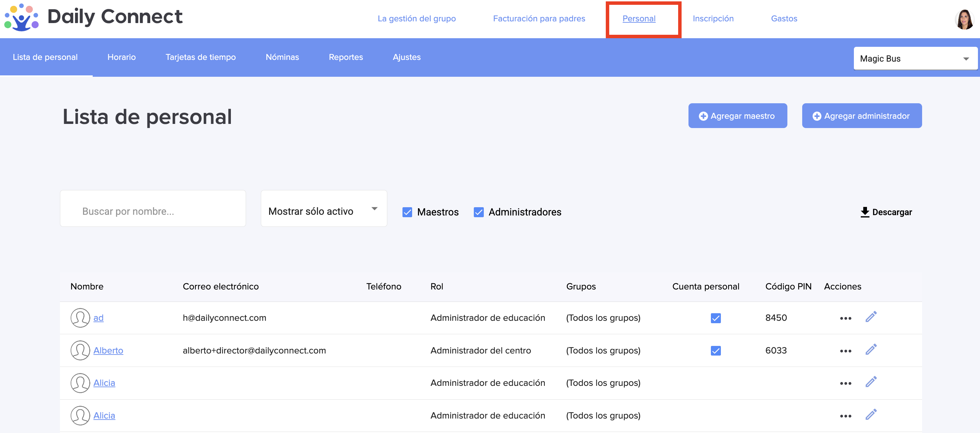Click the Descargar download icon
Image resolution: width=980 pixels, height=433 pixels.
point(865,212)
